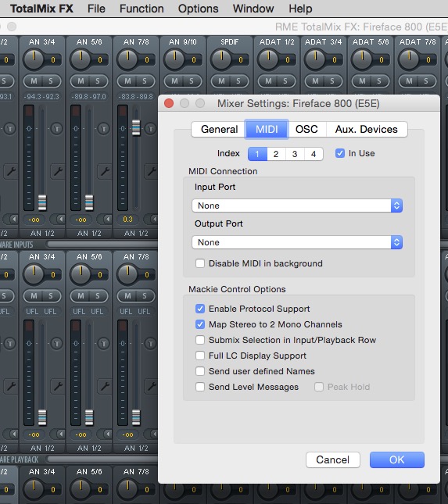Viewport: 448px width, 504px height.
Task: Open the File menu
Action: (96, 9)
